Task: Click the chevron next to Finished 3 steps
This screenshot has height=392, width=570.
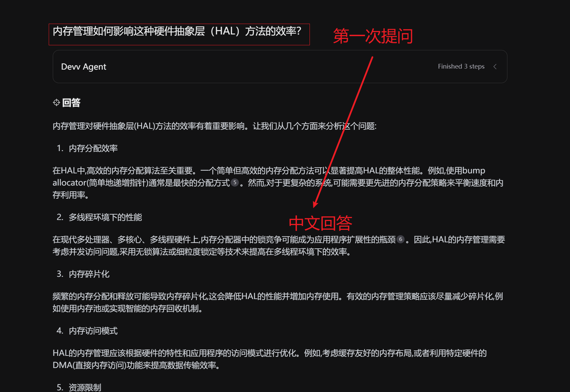Action: pyautogui.click(x=495, y=67)
